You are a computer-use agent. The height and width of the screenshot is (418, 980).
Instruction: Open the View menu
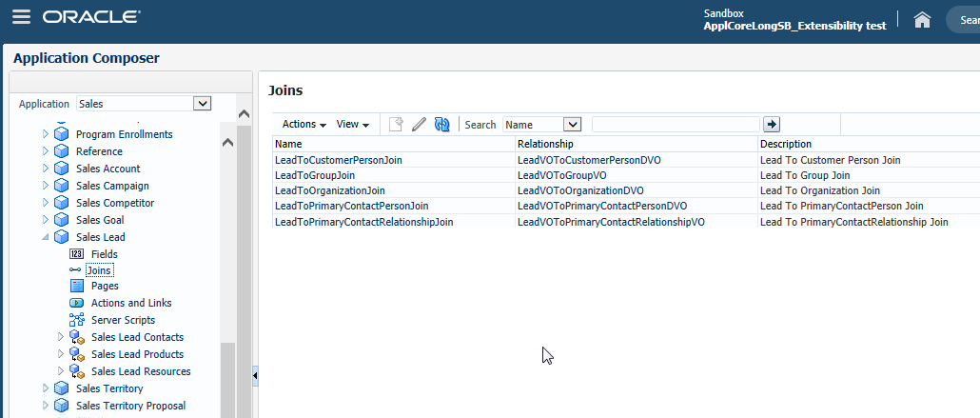[351, 125]
